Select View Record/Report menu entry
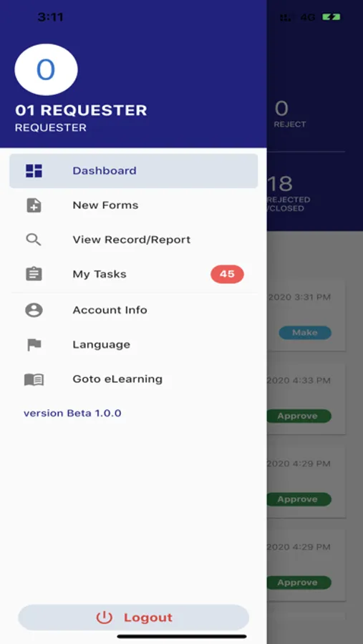This screenshot has height=644, width=363. point(134,240)
